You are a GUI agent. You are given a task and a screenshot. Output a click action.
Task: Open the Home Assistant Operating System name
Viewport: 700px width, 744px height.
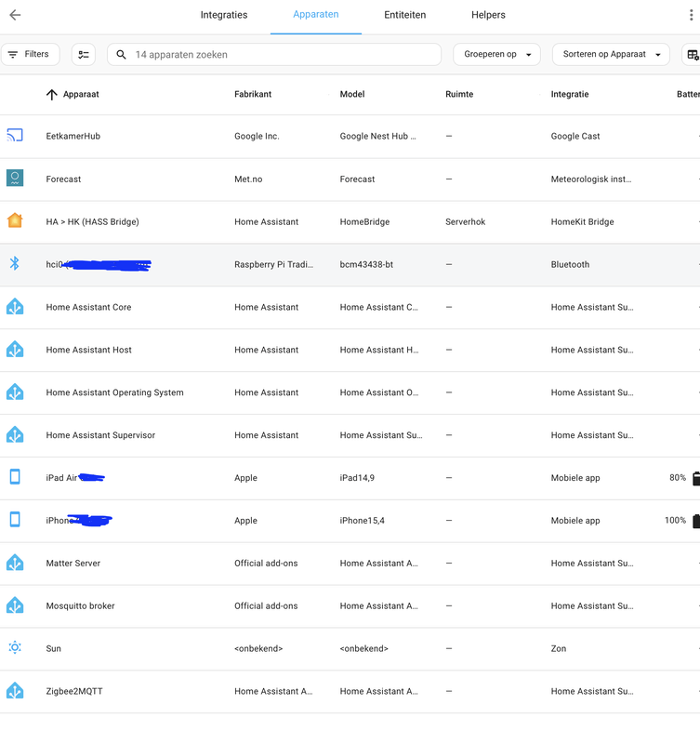[114, 392]
